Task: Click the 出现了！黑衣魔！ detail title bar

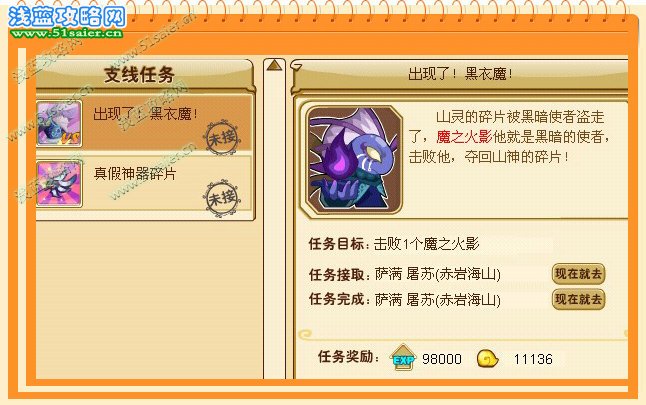Action: [x=460, y=74]
